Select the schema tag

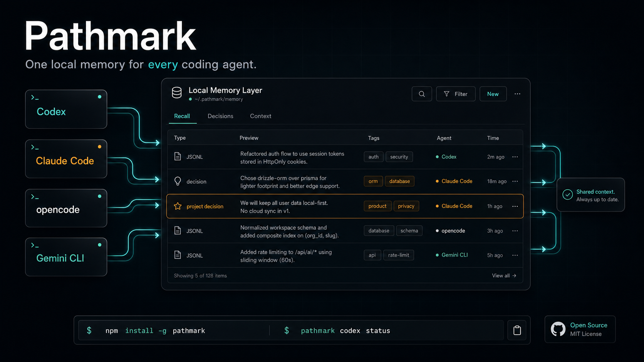click(x=409, y=231)
